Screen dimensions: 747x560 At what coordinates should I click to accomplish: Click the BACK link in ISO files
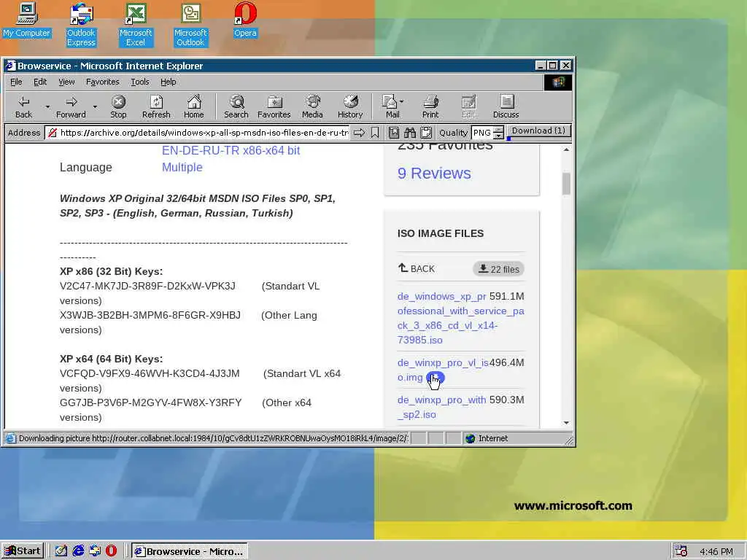(x=417, y=268)
